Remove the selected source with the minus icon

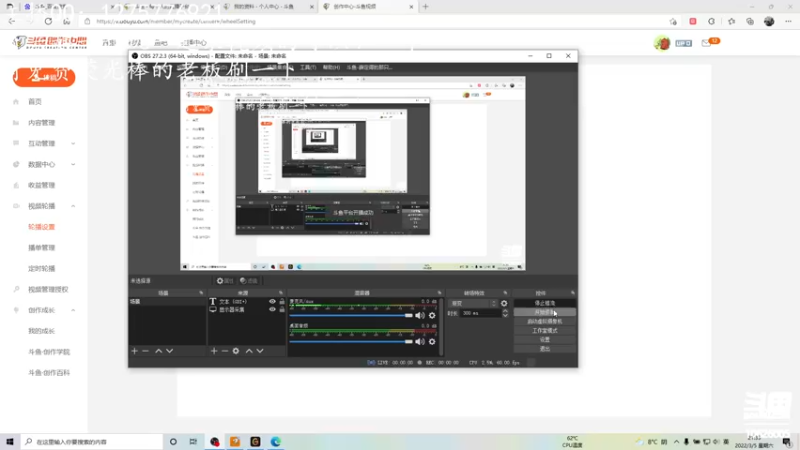225,351
